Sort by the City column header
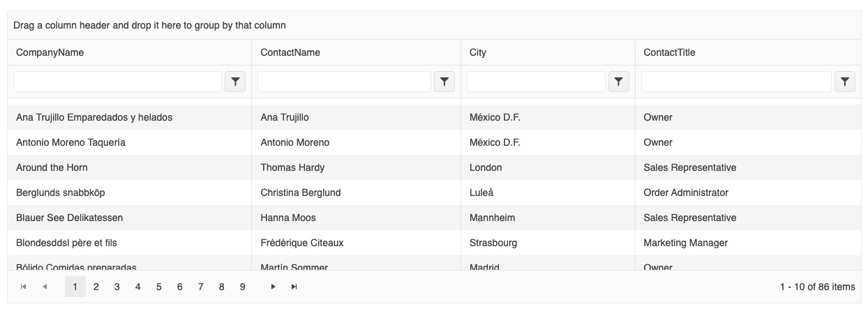868x311 pixels. pos(478,52)
